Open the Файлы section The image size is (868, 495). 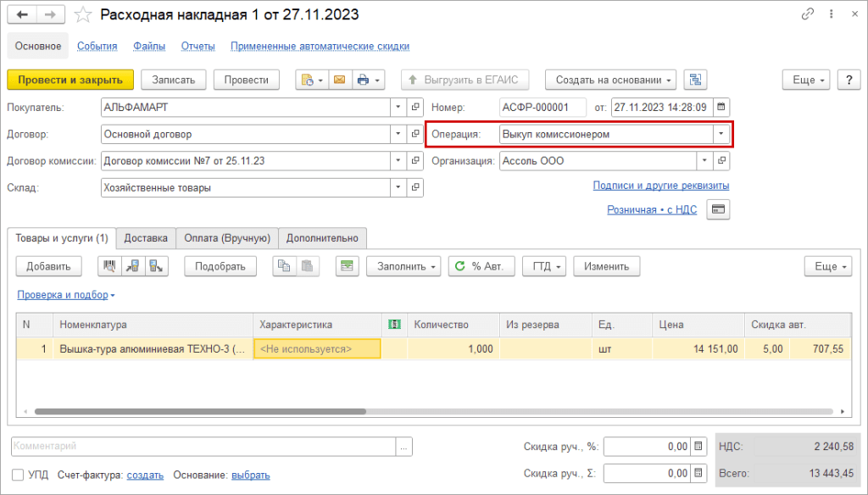(x=149, y=46)
